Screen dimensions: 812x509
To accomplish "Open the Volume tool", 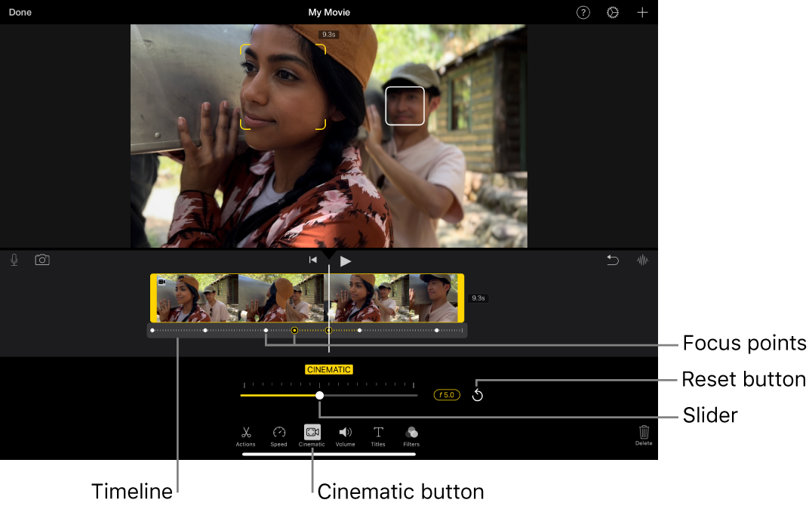I will (345, 437).
